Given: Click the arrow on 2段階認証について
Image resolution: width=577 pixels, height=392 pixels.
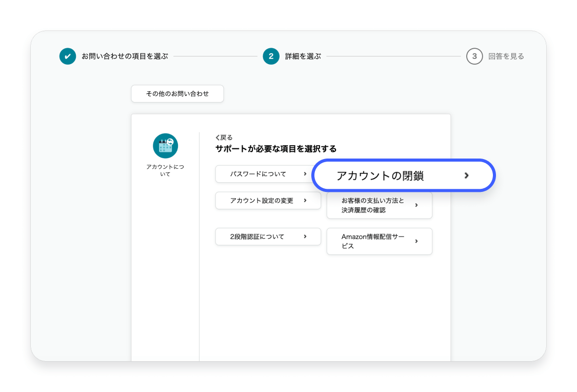Looking at the screenshot, I should tap(305, 237).
